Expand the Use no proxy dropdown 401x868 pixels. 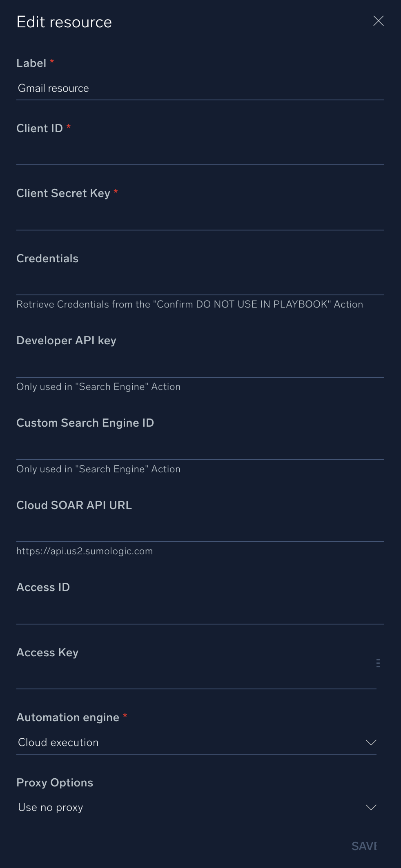click(192, 807)
